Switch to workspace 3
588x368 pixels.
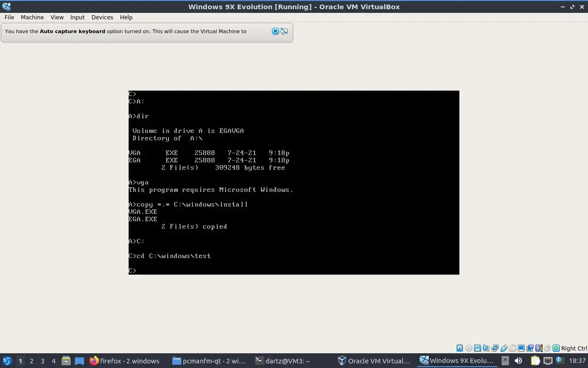(42, 361)
